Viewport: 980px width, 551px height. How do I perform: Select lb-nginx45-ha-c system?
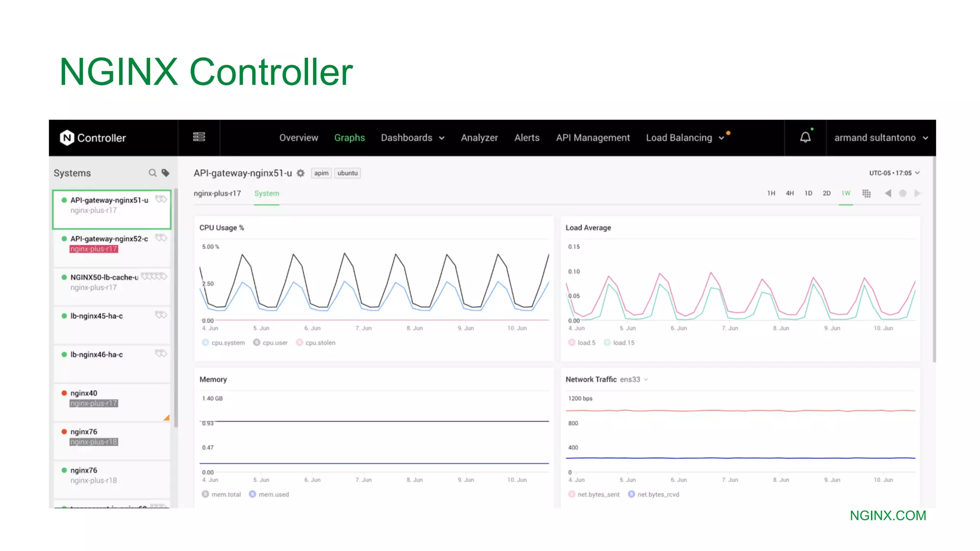click(x=111, y=325)
